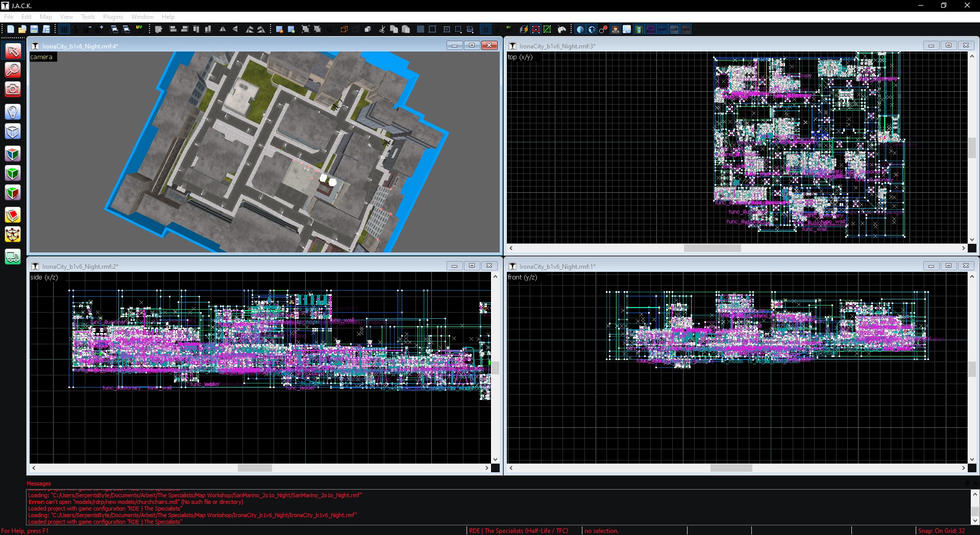The width and height of the screenshot is (980, 535).
Task: Click the Cut scissors toolbar icon
Action: [382, 30]
